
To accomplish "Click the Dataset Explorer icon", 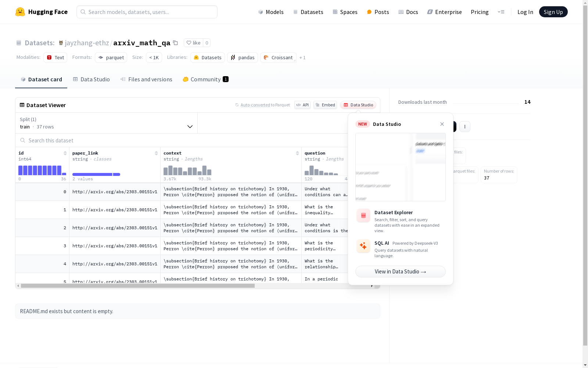I will tap(363, 216).
